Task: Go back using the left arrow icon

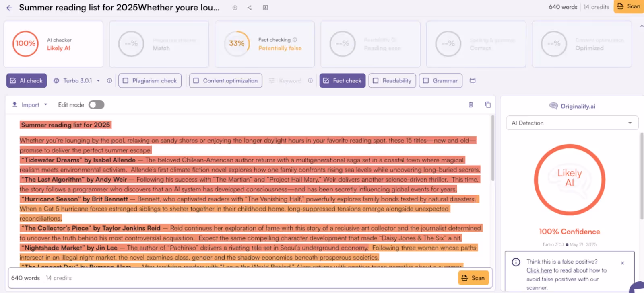Action: point(9,8)
